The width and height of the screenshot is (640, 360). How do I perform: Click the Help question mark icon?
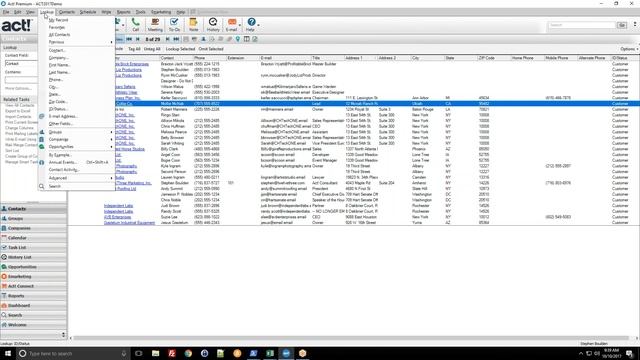(x=251, y=23)
